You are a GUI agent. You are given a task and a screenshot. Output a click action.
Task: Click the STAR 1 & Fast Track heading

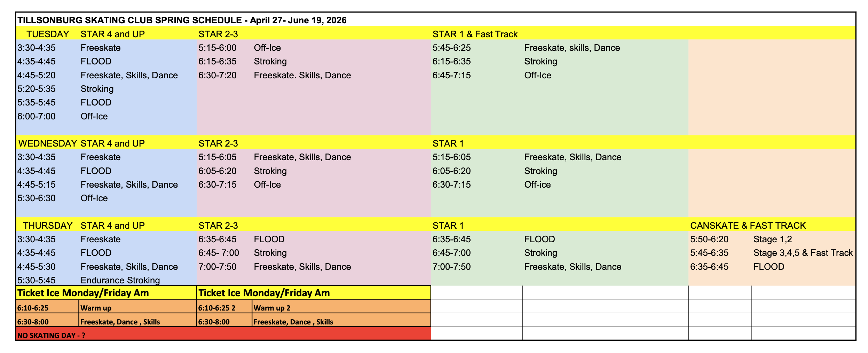tap(475, 34)
